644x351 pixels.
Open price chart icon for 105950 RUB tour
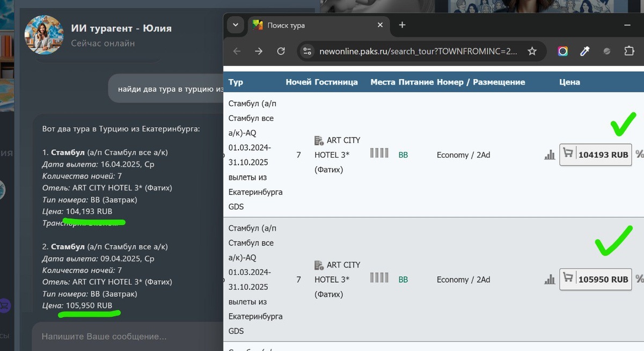pos(550,280)
